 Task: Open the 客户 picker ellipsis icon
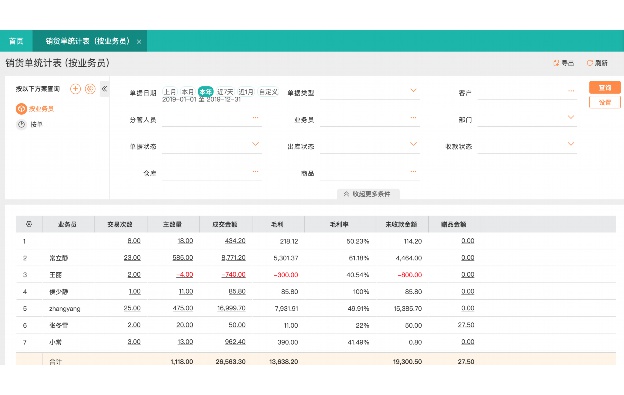pyautogui.click(x=571, y=91)
